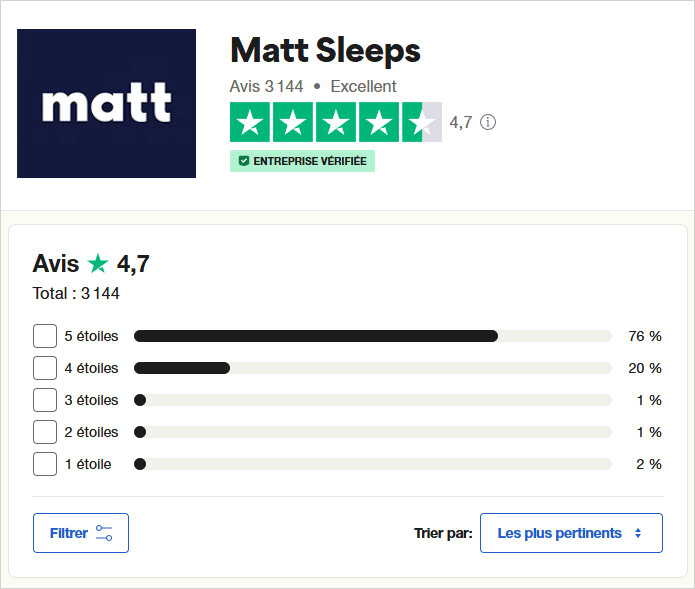
Task: Enable the 3 étoiles filter checkbox
Action: [45, 400]
